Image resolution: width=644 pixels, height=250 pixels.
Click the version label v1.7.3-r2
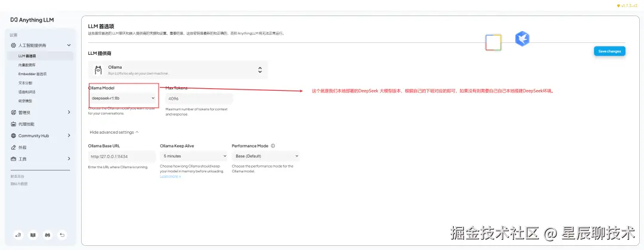628,6
